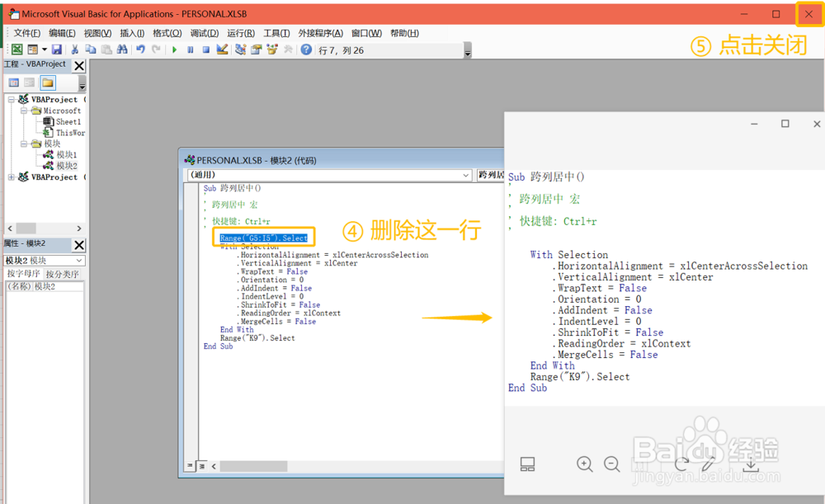Click the Copy toolbar icon
Viewport: 825px width, 504px height.
coord(91,49)
